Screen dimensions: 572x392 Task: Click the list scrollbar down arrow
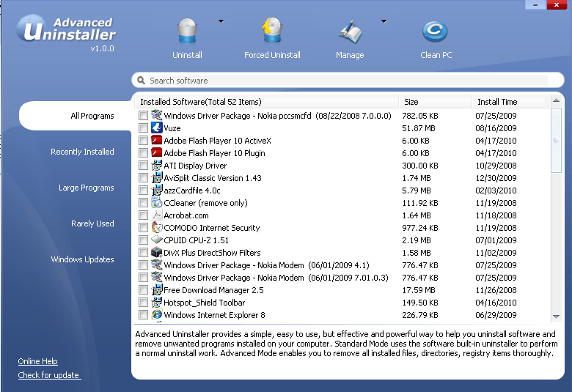pyautogui.click(x=556, y=317)
